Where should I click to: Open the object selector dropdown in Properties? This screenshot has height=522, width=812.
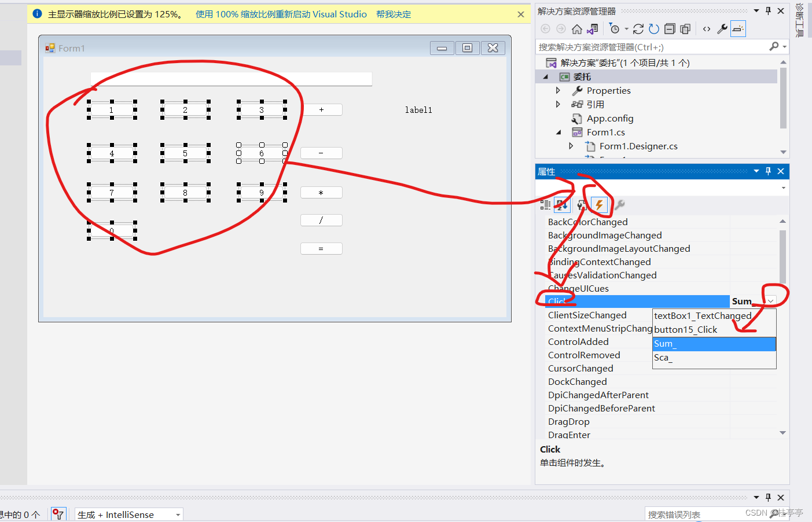(784, 188)
